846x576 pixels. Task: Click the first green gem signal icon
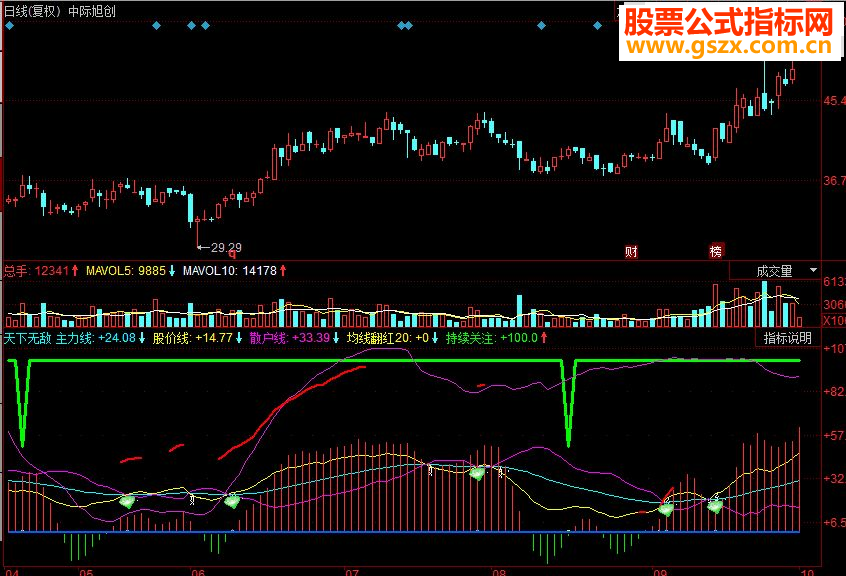[127, 502]
